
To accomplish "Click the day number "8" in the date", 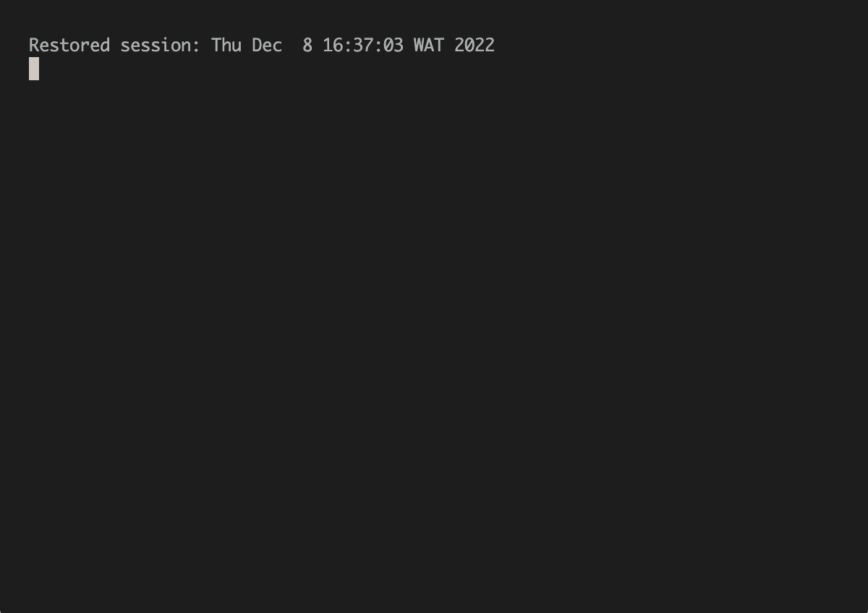I will click(x=307, y=45).
